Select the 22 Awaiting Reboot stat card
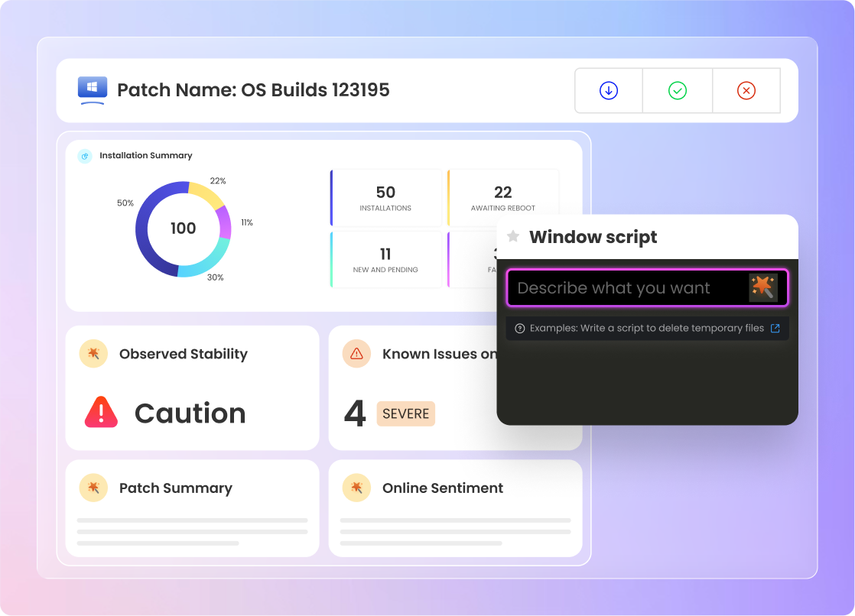 (502, 198)
